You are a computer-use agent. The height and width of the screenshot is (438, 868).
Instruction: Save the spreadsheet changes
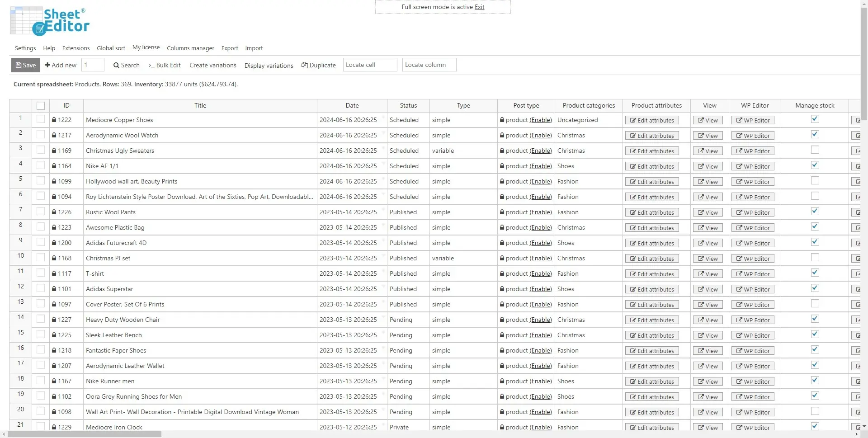tap(26, 65)
